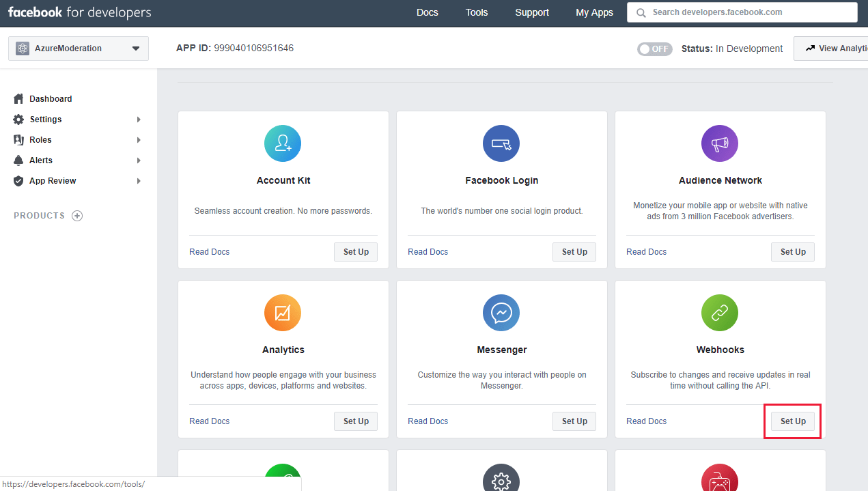
Task: Open the Docs menu in the navigation bar
Action: (x=427, y=12)
